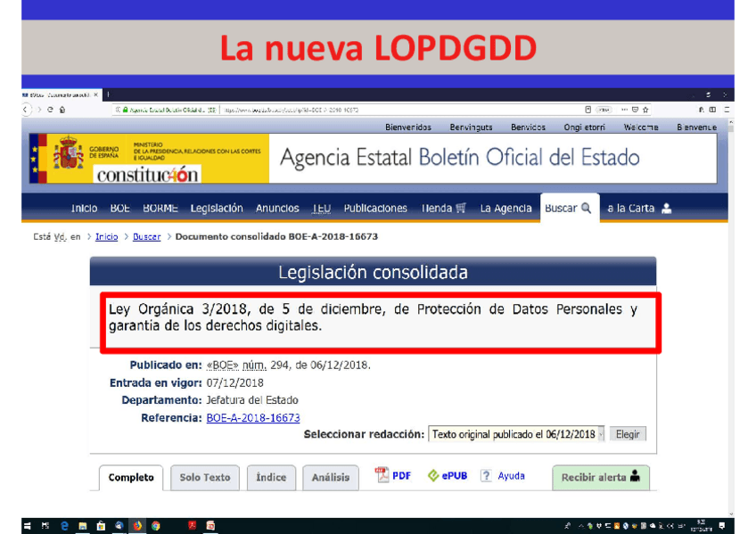Viewport: 756px width, 534px height.
Task: Open a new browser tab
Action: (x=109, y=95)
